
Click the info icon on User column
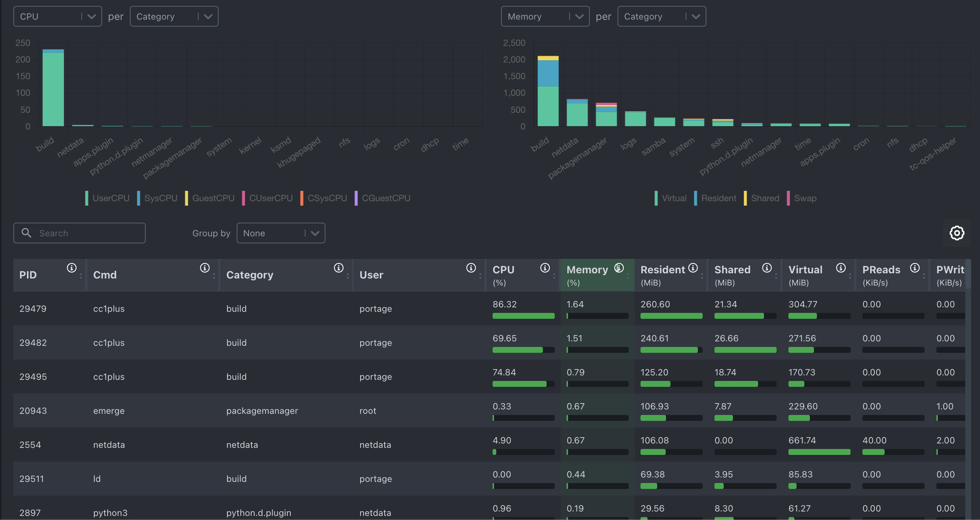[471, 268]
